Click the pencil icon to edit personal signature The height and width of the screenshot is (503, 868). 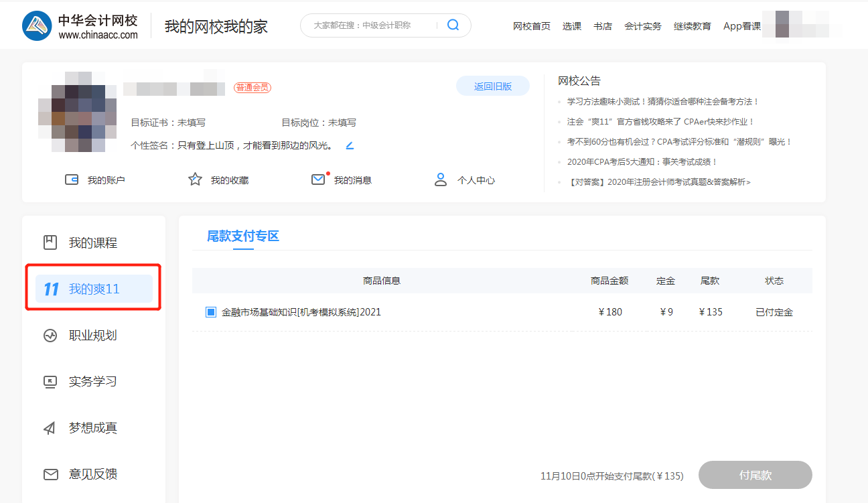[348, 145]
